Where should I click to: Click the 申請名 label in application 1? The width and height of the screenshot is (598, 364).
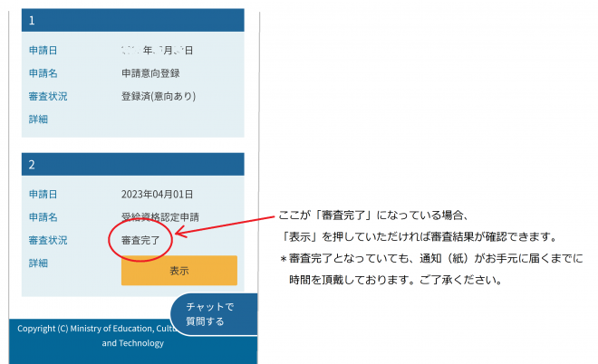coord(43,73)
